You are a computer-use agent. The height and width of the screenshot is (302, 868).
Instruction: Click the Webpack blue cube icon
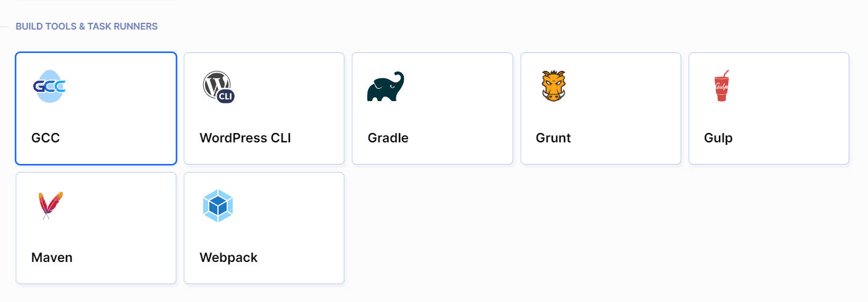click(x=218, y=206)
